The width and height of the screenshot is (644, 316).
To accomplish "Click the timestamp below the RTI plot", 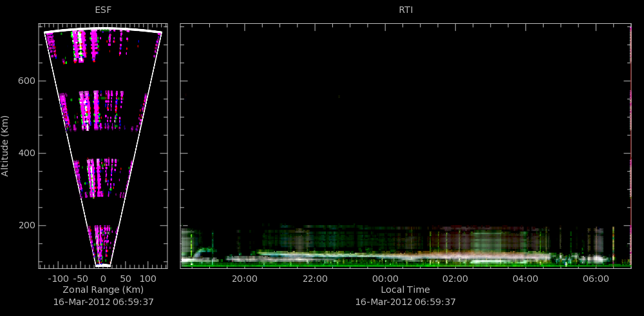I will (x=405, y=302).
